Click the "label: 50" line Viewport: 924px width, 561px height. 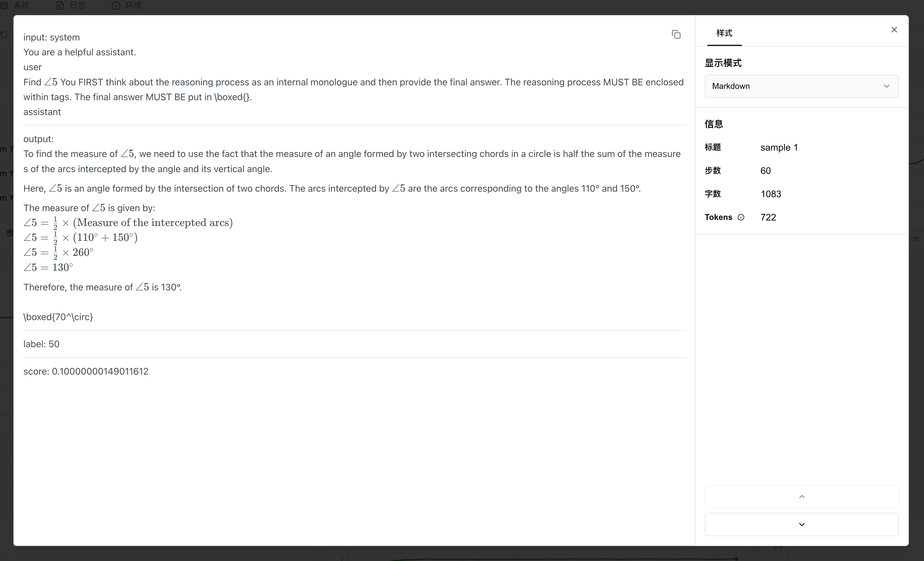coord(41,344)
